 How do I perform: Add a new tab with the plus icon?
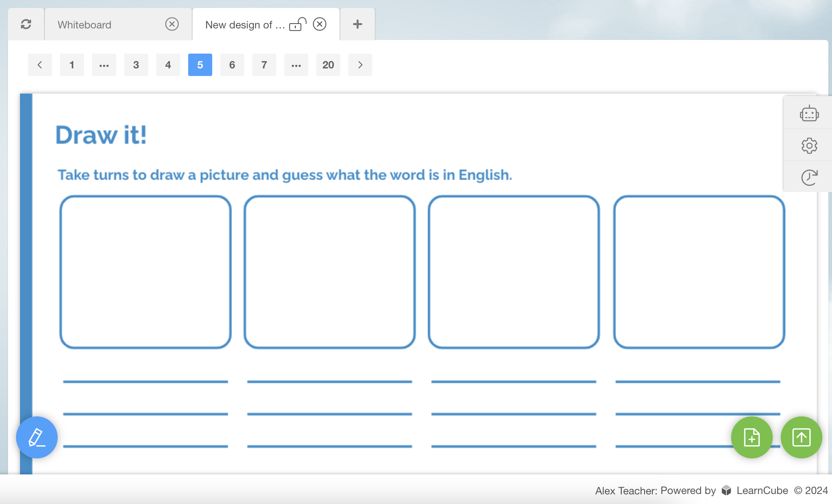(x=357, y=24)
